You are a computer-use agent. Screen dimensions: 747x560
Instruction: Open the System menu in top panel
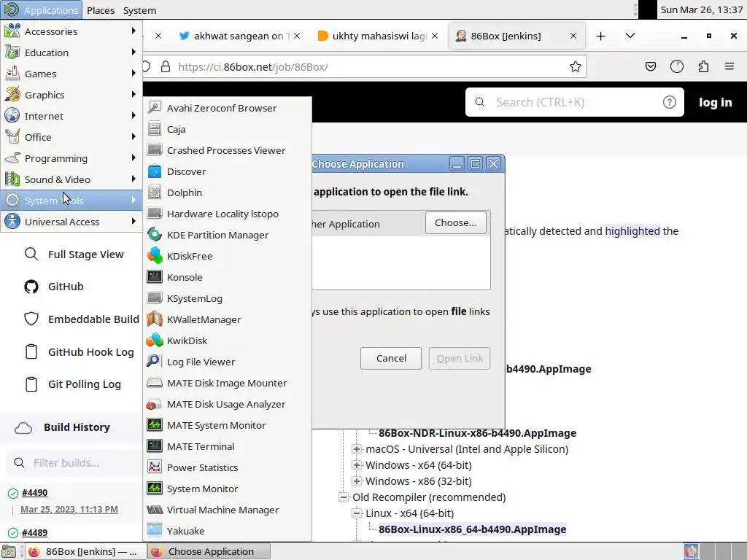[139, 10]
